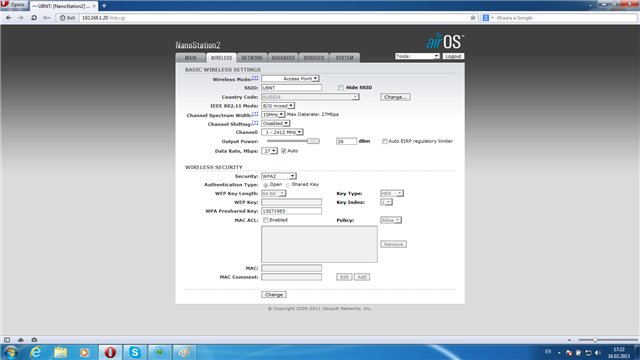Go forward with browser forward arrow

[20, 18]
